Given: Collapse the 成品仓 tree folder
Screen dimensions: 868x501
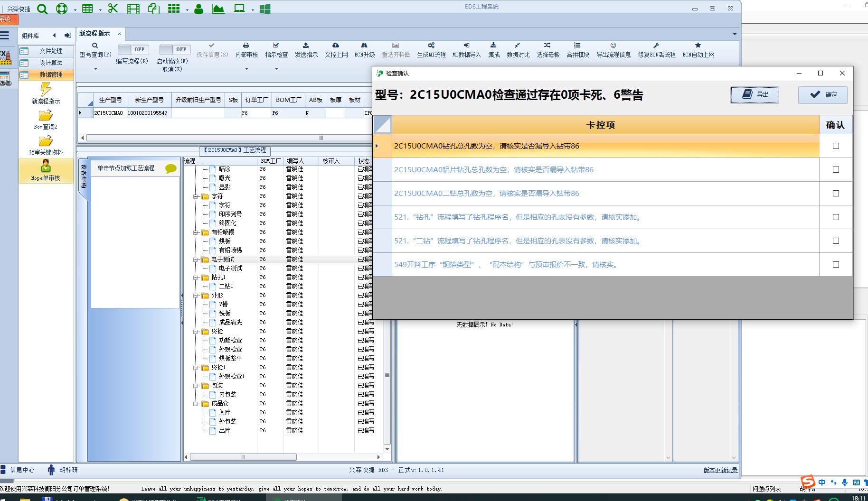Looking at the screenshot, I should (195, 404).
